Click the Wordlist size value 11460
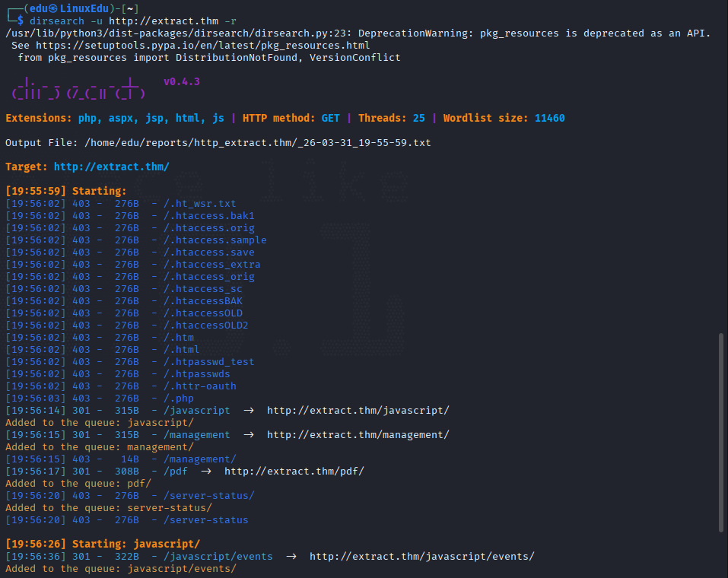The width and height of the screenshot is (728, 578). (x=550, y=118)
